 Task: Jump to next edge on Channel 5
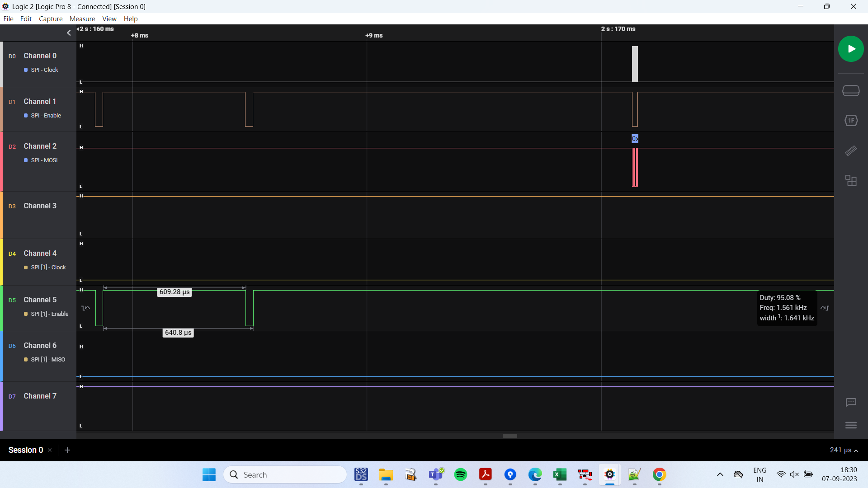tap(825, 308)
